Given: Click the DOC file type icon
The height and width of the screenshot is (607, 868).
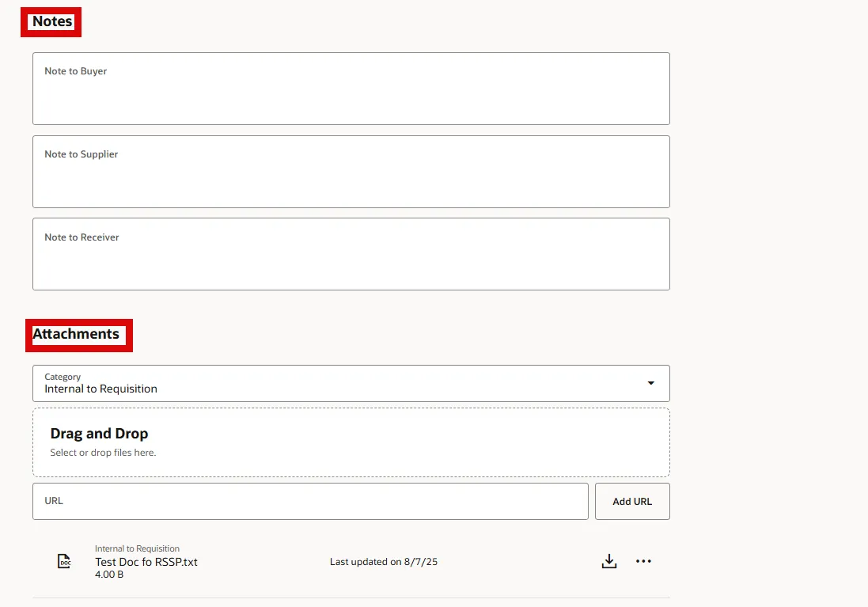Looking at the screenshot, I should (64, 562).
